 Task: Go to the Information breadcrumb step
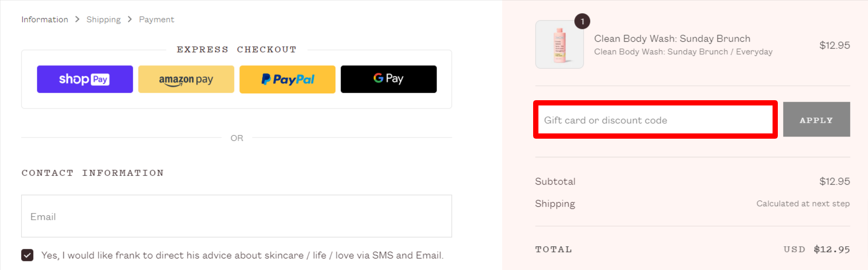coord(45,20)
